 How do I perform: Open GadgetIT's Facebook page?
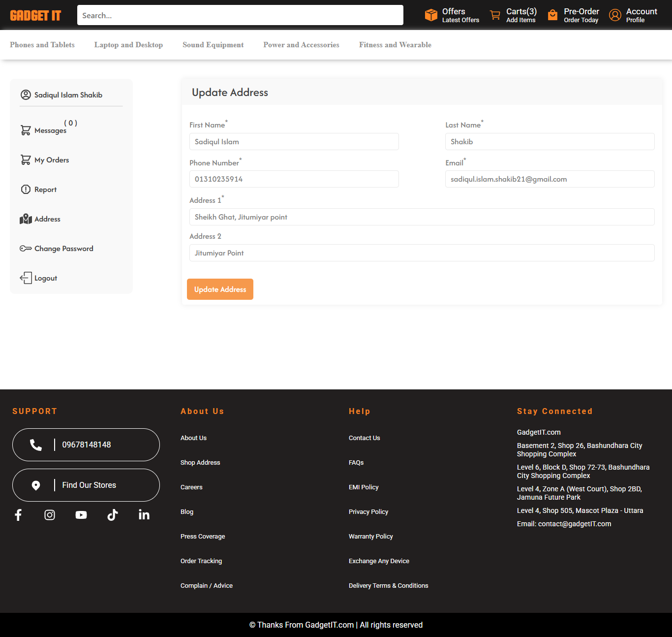18,515
